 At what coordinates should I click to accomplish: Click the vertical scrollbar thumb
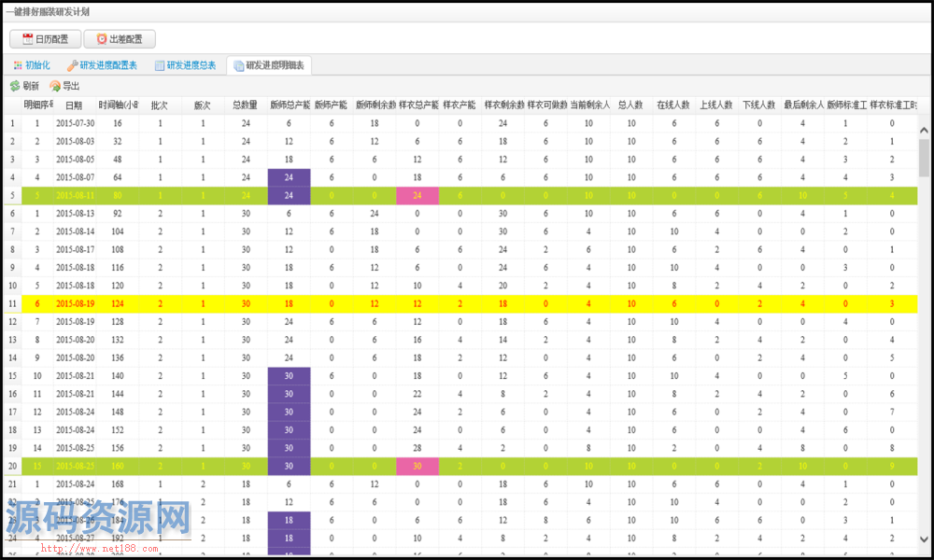point(925,157)
